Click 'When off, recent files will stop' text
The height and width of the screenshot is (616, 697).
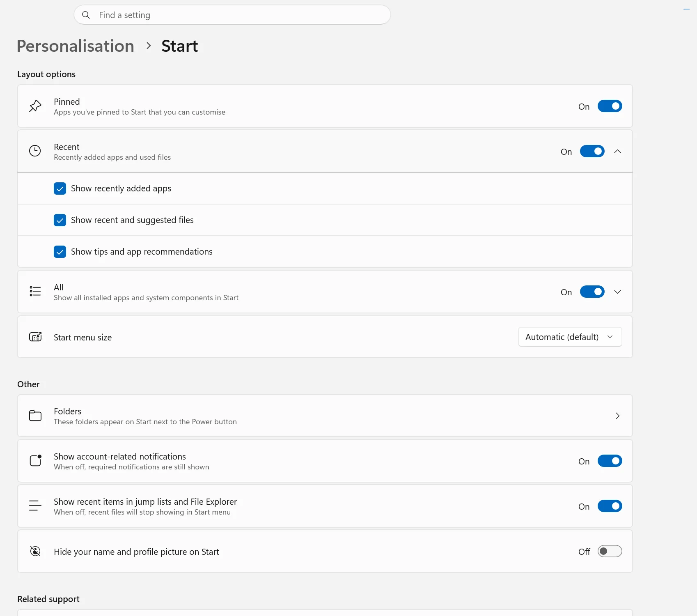coord(142,512)
